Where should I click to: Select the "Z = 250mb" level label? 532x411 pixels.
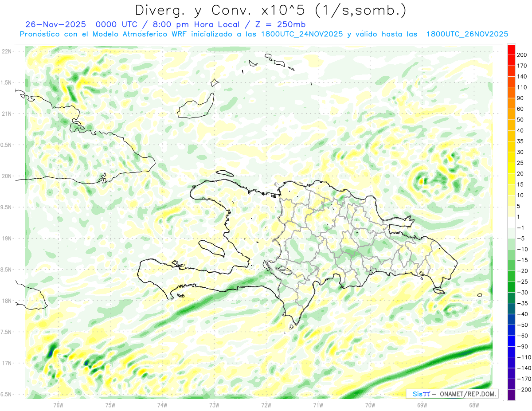pyautogui.click(x=280, y=24)
